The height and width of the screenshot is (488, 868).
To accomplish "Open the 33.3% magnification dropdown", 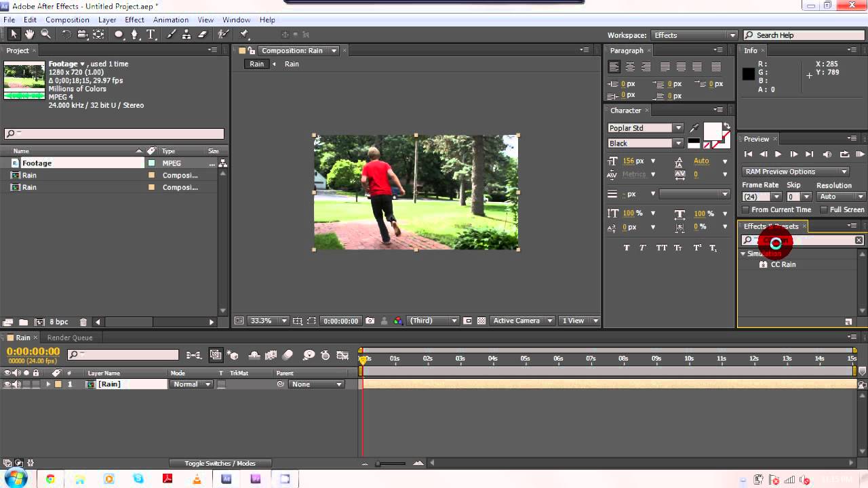I will [269, 321].
